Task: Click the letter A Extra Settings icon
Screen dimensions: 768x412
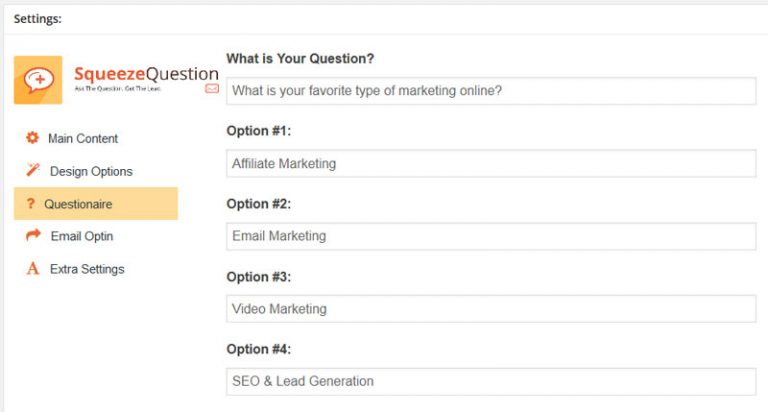Action: click(x=33, y=268)
